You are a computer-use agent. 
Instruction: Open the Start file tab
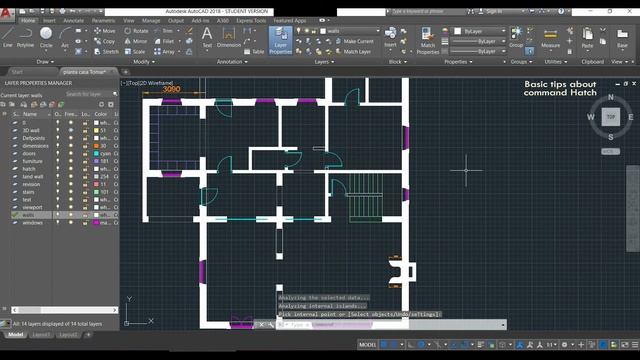pyautogui.click(x=17, y=72)
